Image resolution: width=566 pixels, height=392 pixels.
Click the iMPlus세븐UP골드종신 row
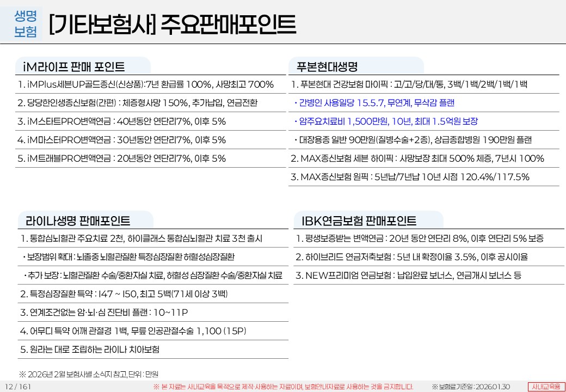click(x=146, y=84)
